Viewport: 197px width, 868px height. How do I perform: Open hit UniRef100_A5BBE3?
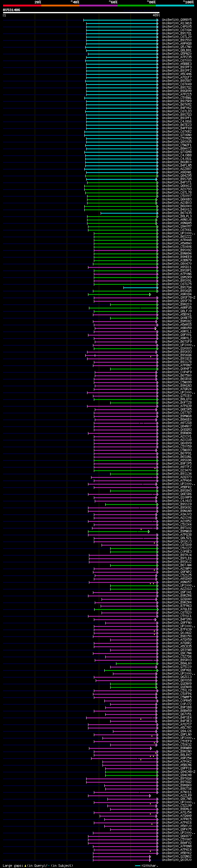[x=176, y=64]
